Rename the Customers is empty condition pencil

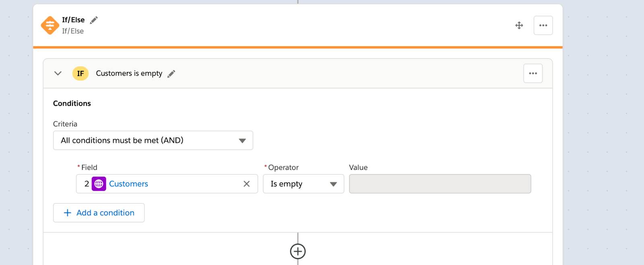171,74
